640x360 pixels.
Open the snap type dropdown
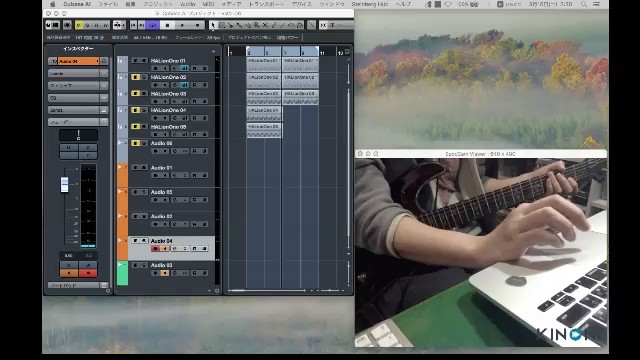coord(340,25)
